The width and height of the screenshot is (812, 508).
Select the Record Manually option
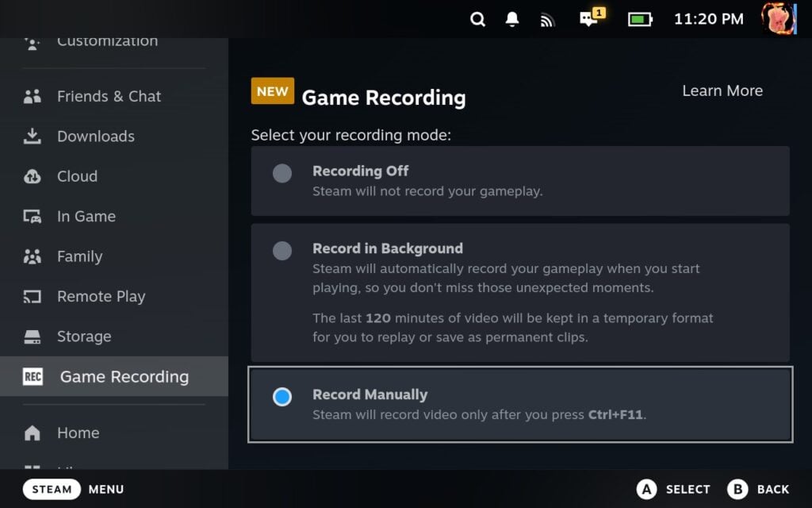click(x=282, y=397)
